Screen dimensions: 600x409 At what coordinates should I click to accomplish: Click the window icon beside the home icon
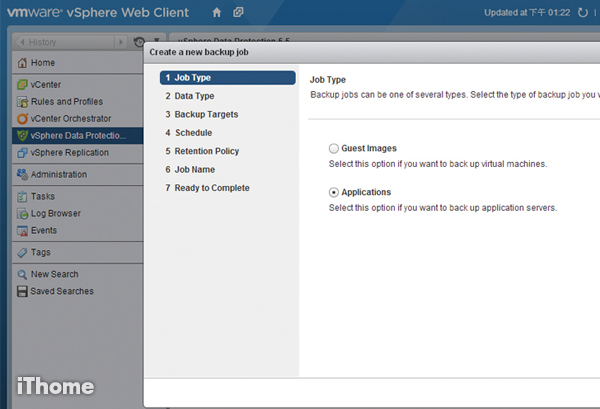(238, 13)
